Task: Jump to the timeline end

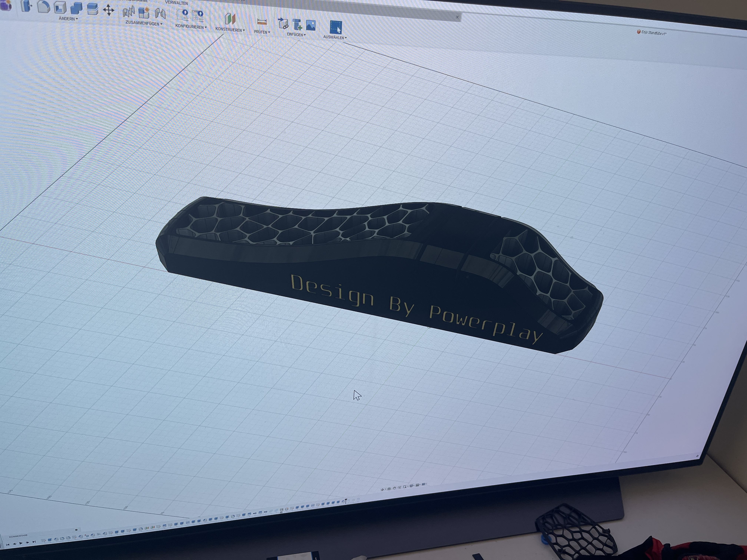Action: click(34, 542)
